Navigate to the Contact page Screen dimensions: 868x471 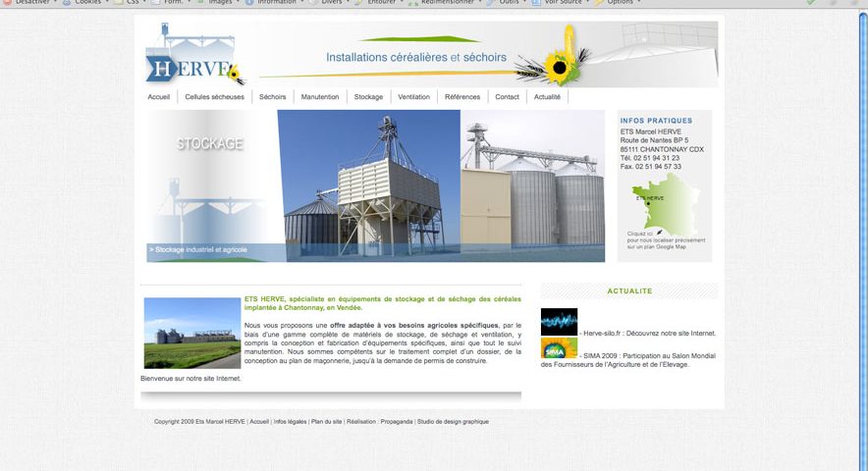pyautogui.click(x=507, y=97)
